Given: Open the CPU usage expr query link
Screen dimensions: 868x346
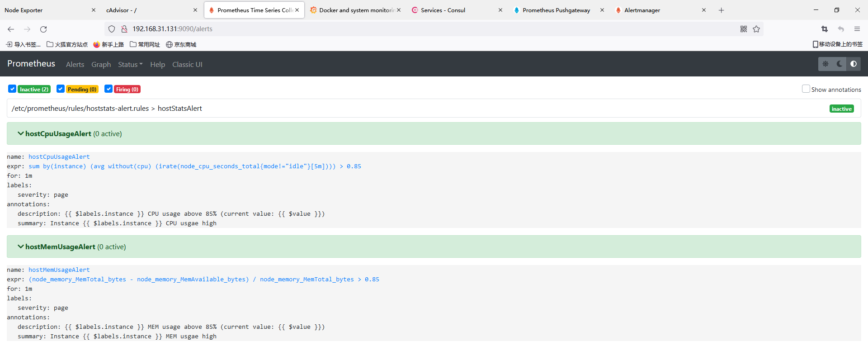Looking at the screenshot, I should pyautogui.click(x=195, y=166).
